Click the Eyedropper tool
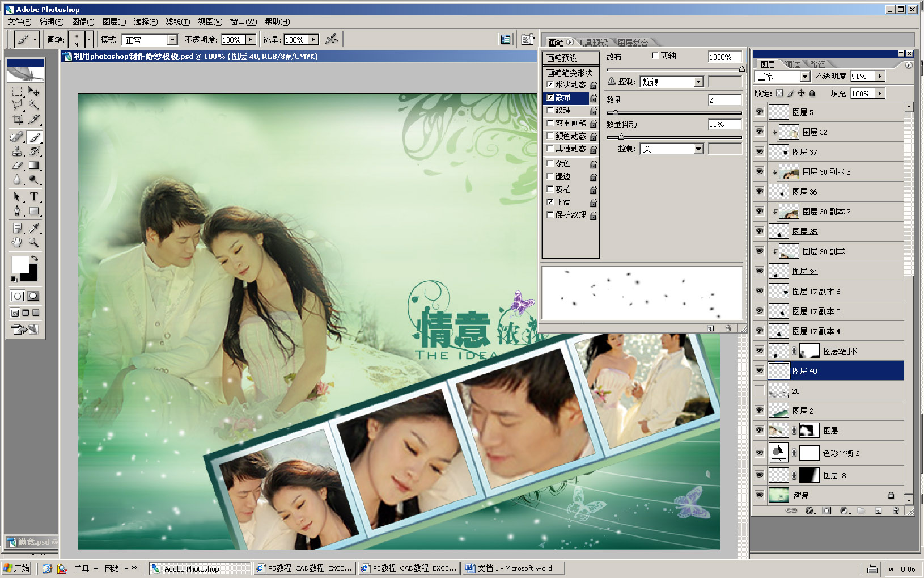This screenshot has height=578, width=924. (x=34, y=228)
